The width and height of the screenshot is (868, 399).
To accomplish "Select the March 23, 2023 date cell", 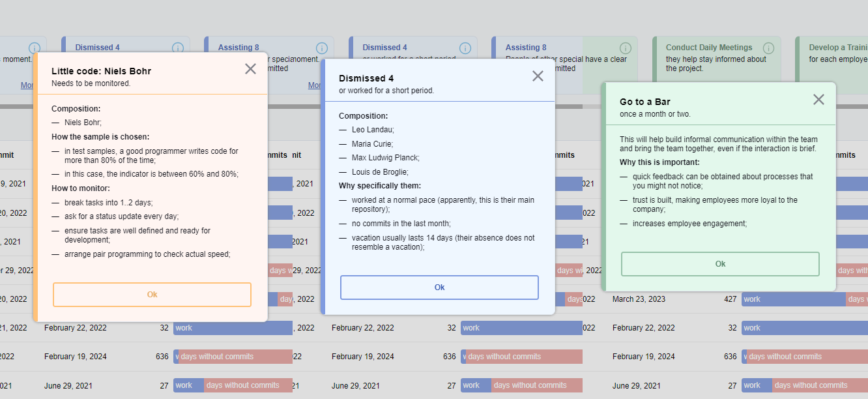I will point(639,299).
